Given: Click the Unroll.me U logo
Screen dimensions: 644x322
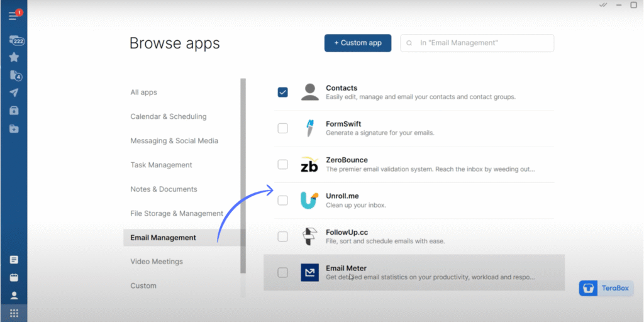Looking at the screenshot, I should click(x=309, y=200).
